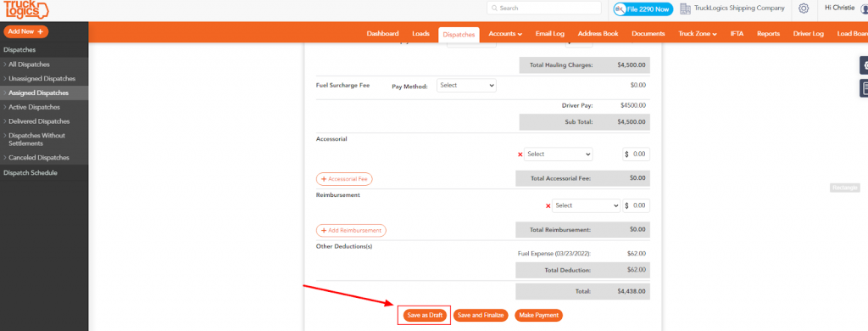Click the Total value $4,438.00
This screenshot has width=868, height=331.
631,291
